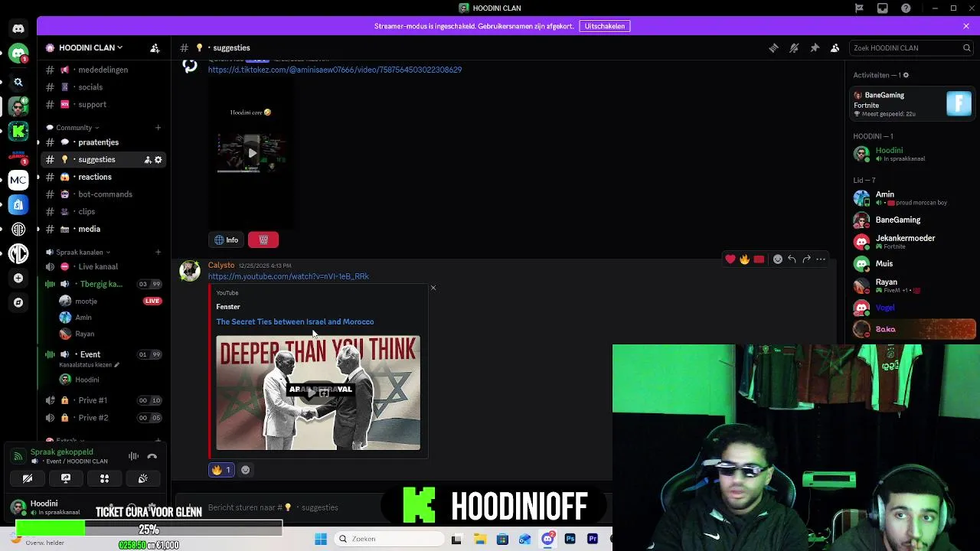Image resolution: width=980 pixels, height=551 pixels.
Task: Toggle fire reaction with count 1
Action: (220, 470)
